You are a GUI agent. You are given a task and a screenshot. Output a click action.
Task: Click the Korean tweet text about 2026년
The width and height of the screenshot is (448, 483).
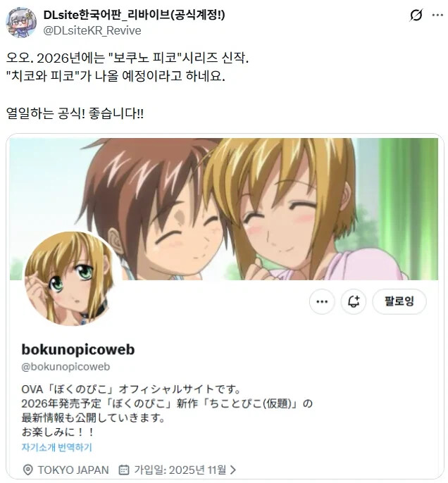[x=127, y=85]
